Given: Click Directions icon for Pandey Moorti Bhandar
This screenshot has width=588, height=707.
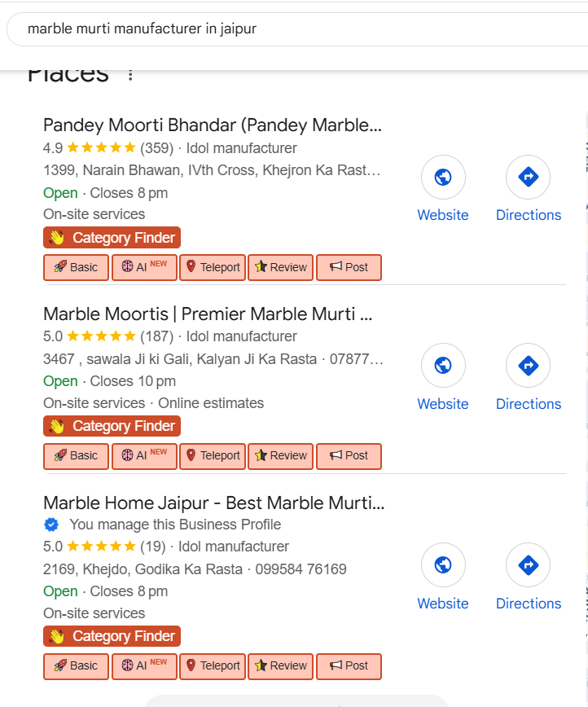Looking at the screenshot, I should click(528, 178).
